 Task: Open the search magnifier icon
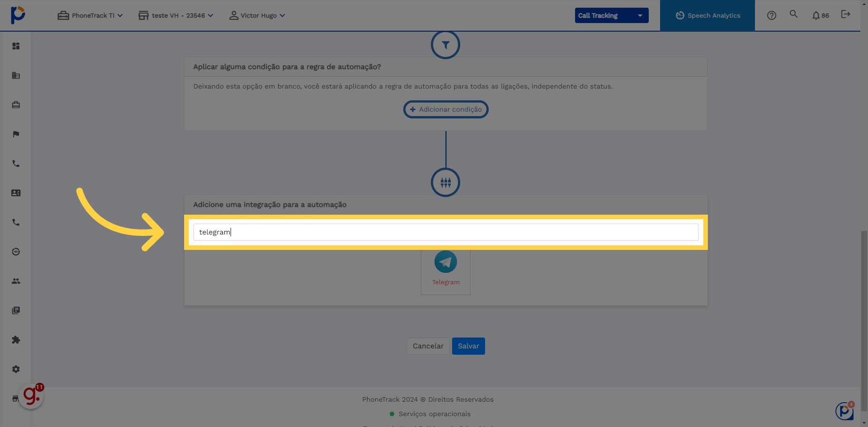point(793,14)
